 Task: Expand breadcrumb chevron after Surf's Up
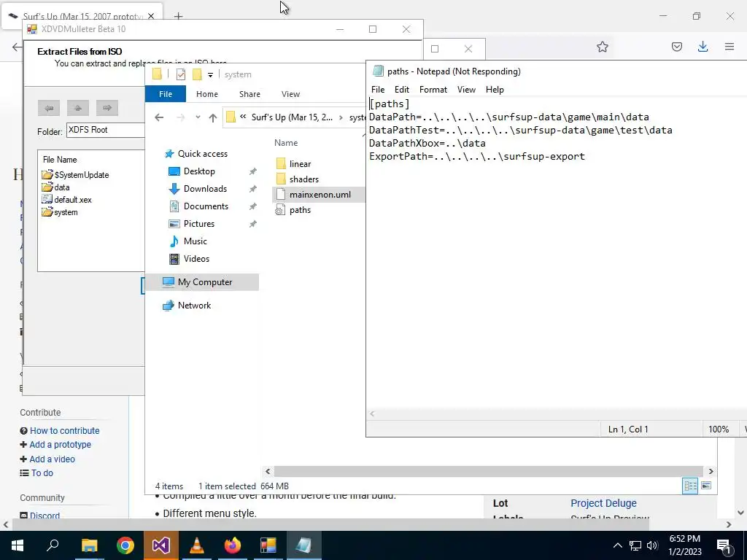[341, 117]
